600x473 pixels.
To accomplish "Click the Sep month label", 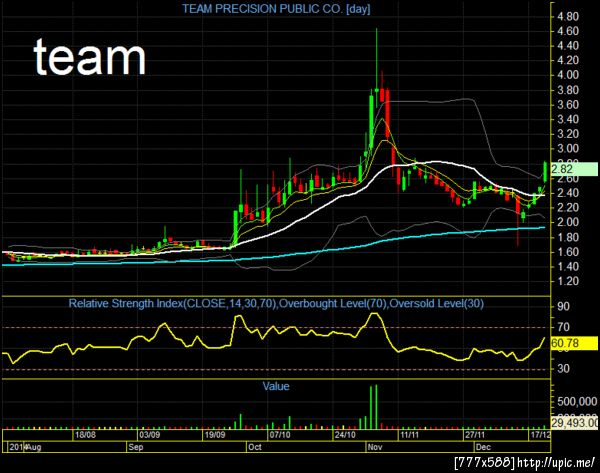I will pyautogui.click(x=136, y=447).
